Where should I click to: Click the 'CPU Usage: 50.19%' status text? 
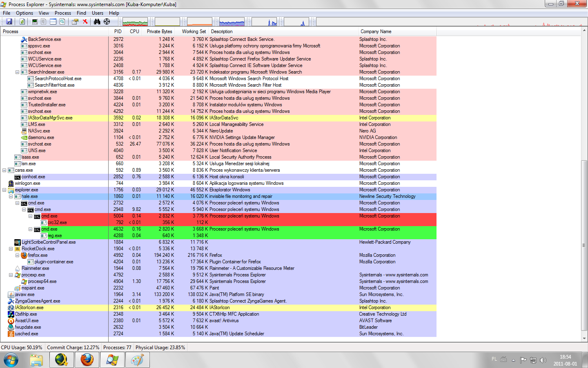click(22, 348)
